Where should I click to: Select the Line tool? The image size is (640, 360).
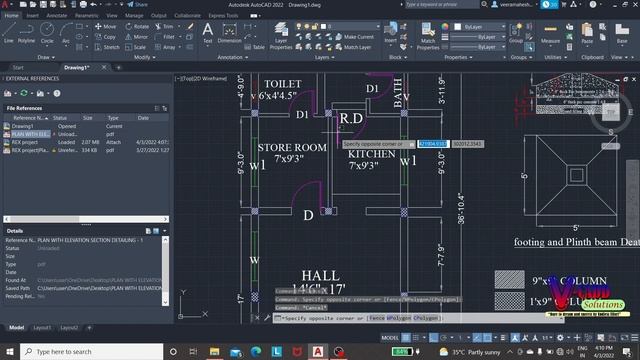pyautogui.click(x=9, y=33)
